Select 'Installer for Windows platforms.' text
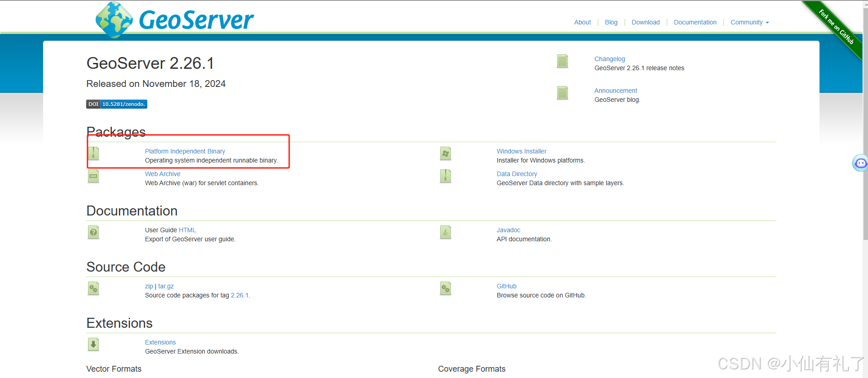868x378 pixels. coord(541,160)
